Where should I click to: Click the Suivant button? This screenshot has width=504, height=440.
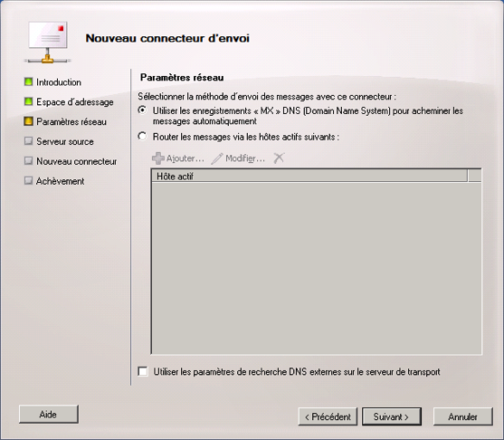coord(392,416)
